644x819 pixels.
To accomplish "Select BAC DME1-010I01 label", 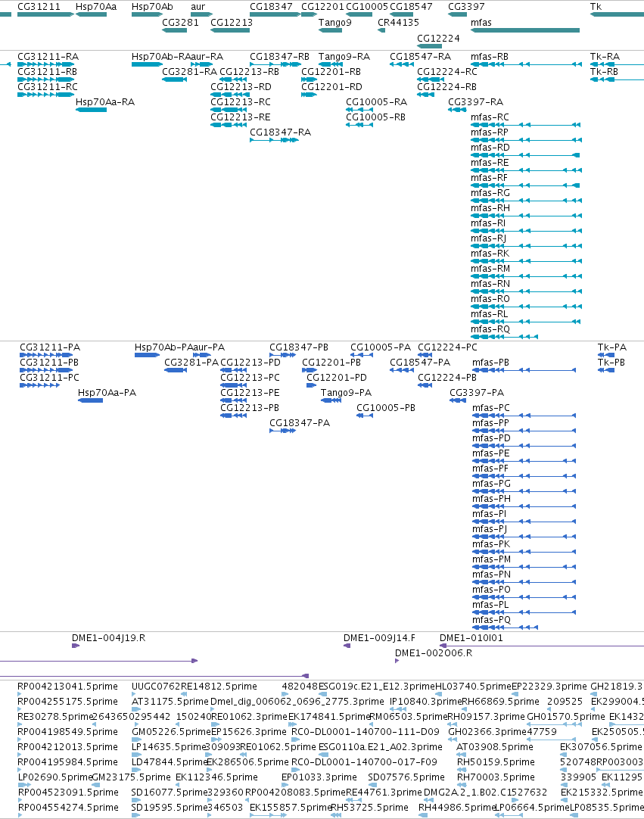I will (471, 638).
